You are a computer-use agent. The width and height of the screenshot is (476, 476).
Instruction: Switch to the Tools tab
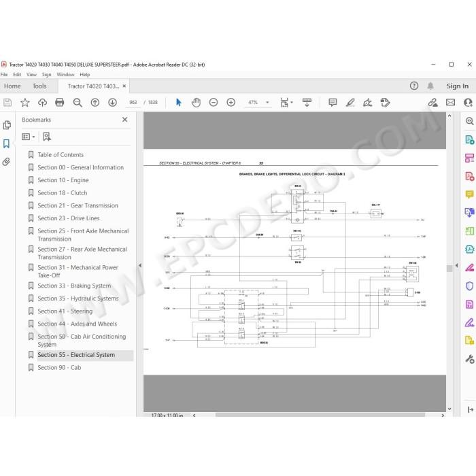39,86
